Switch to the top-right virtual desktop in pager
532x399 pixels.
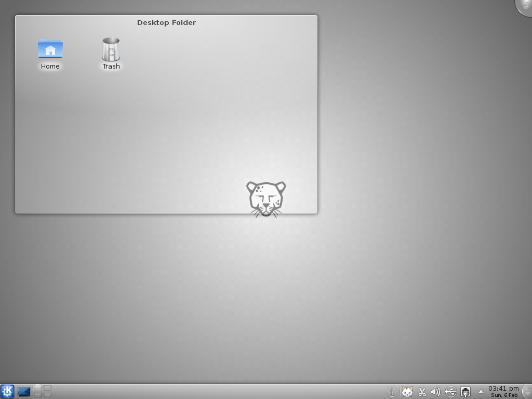[x=47, y=388]
